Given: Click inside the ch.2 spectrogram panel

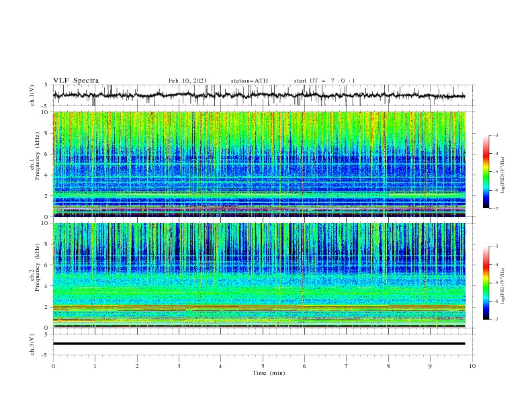Looking at the screenshot, I should pos(259,275).
